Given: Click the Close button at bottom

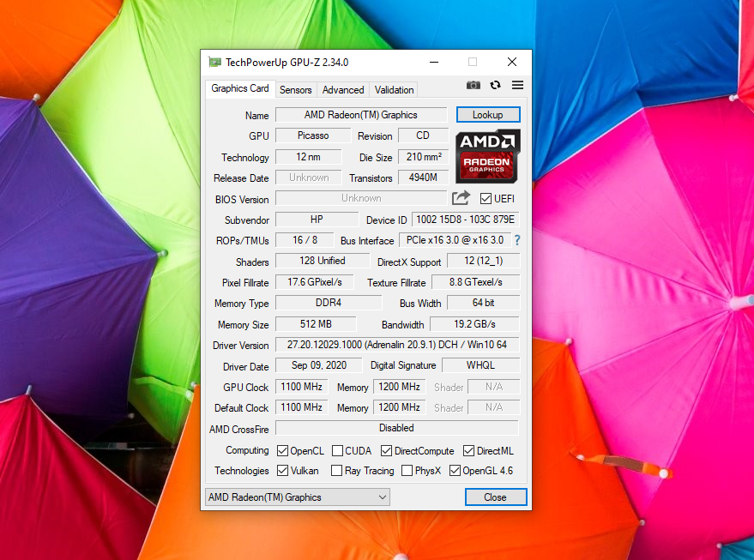Looking at the screenshot, I should pyautogui.click(x=495, y=497).
